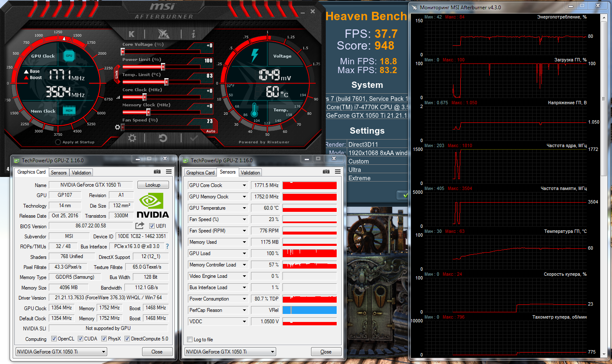
Task: Click the GPU-Z Sensors window title bar icon
Action: point(186,160)
